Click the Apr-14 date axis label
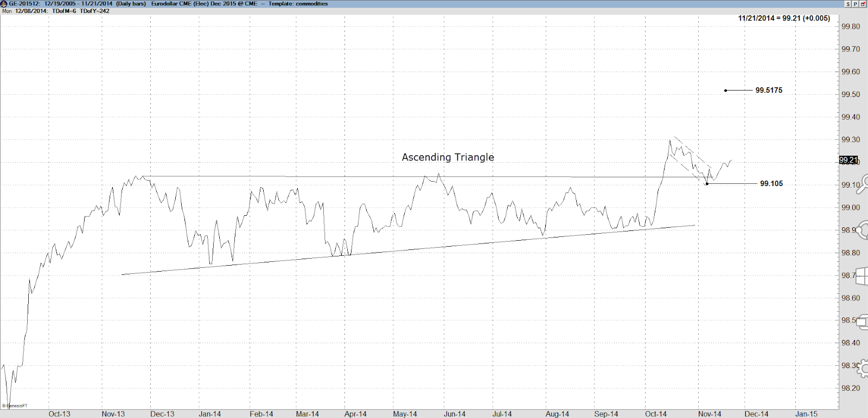This screenshot has width=868, height=418. [x=355, y=414]
